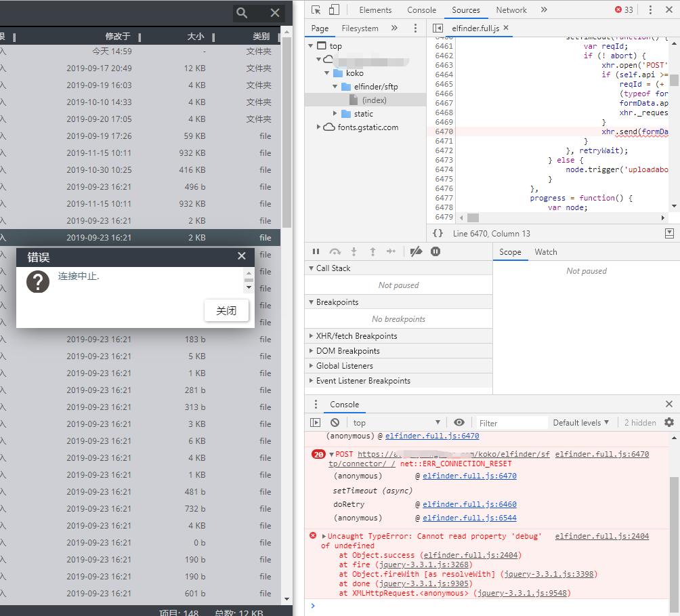Toggle deactivate breakpoints
The width and height of the screenshot is (680, 616).
tap(416, 251)
